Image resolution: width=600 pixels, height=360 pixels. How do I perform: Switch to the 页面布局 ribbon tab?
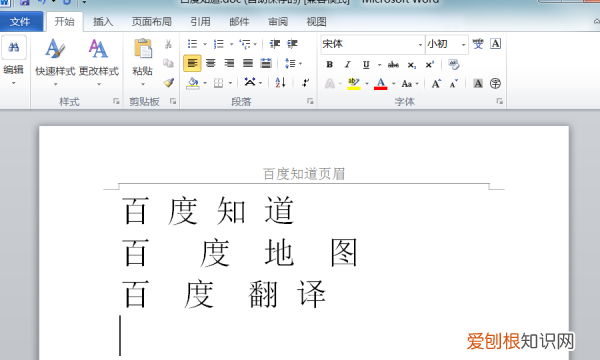coord(152,22)
